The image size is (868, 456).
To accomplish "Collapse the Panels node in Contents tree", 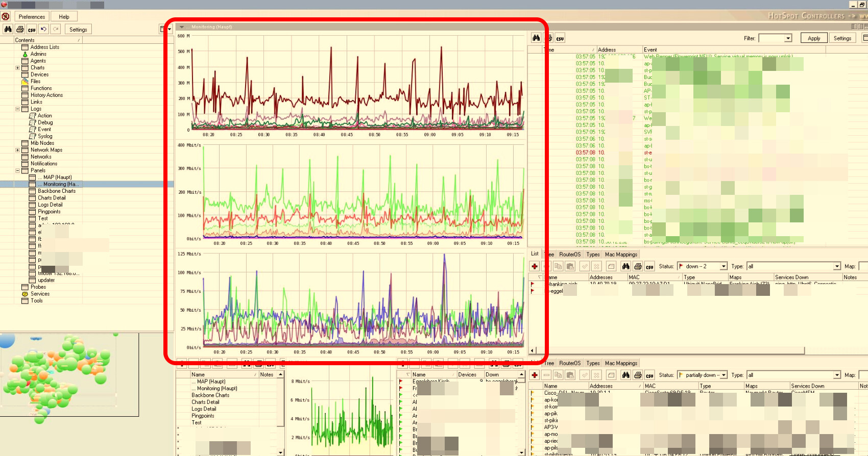I will 17,171.
